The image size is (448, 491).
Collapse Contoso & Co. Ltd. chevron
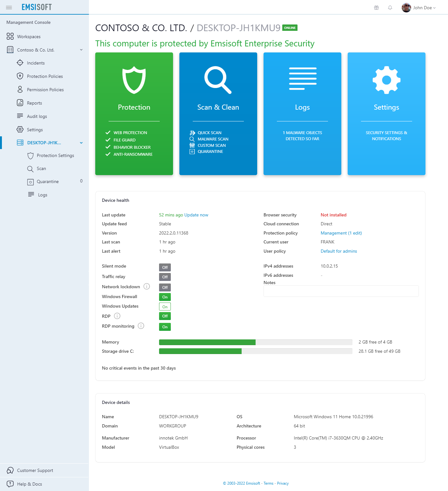point(81,50)
